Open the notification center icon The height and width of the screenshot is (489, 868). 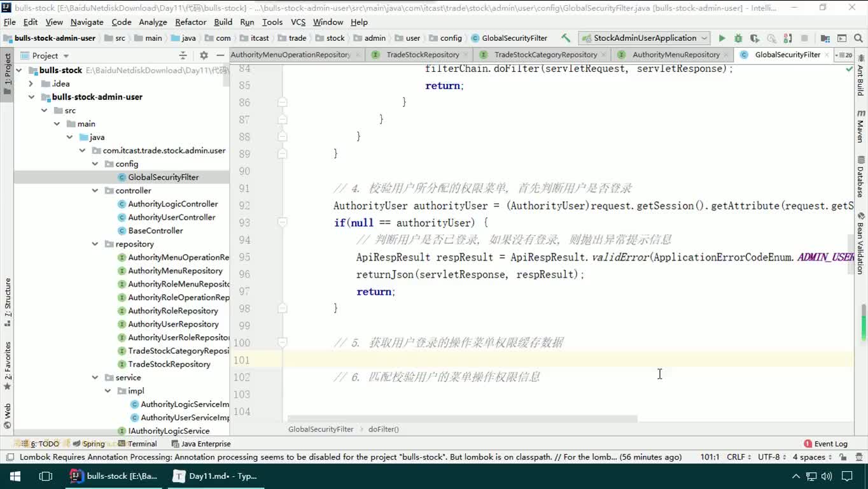coord(848,476)
